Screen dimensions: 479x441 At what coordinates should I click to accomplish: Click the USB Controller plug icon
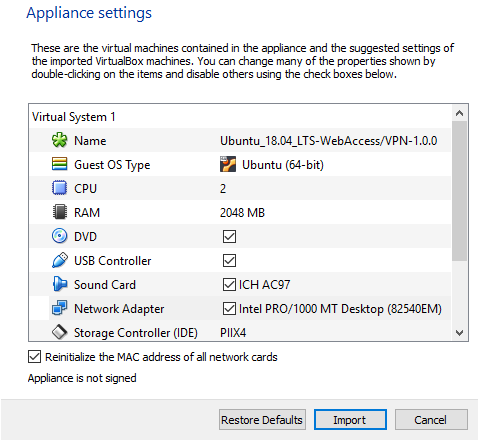(60, 260)
